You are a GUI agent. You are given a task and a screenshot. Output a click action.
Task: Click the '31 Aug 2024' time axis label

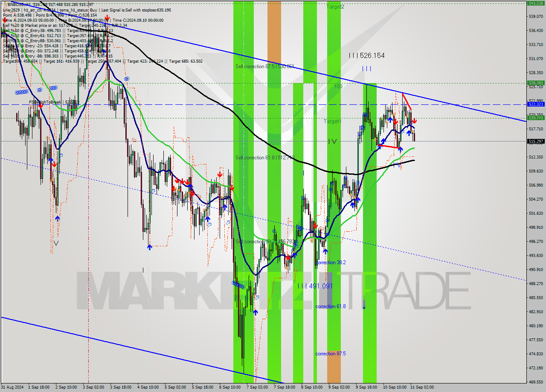click(x=12, y=387)
